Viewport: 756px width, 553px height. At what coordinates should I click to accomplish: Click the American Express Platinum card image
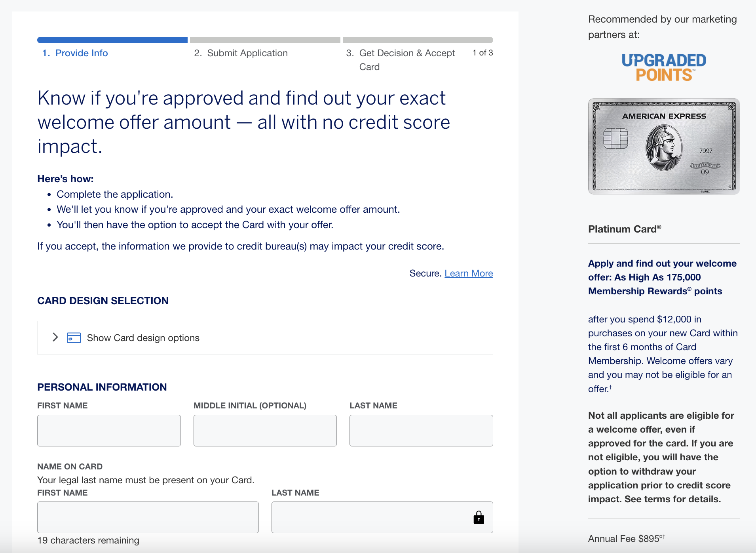pyautogui.click(x=664, y=146)
